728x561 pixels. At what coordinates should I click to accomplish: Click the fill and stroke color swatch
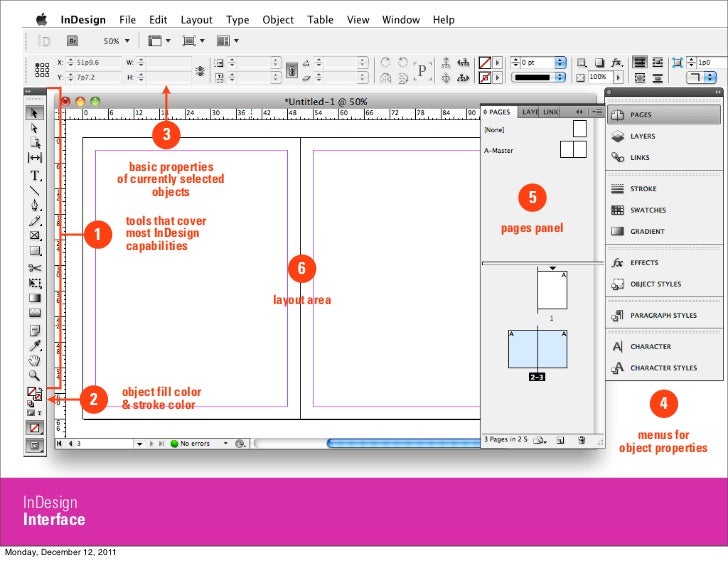click(x=34, y=394)
